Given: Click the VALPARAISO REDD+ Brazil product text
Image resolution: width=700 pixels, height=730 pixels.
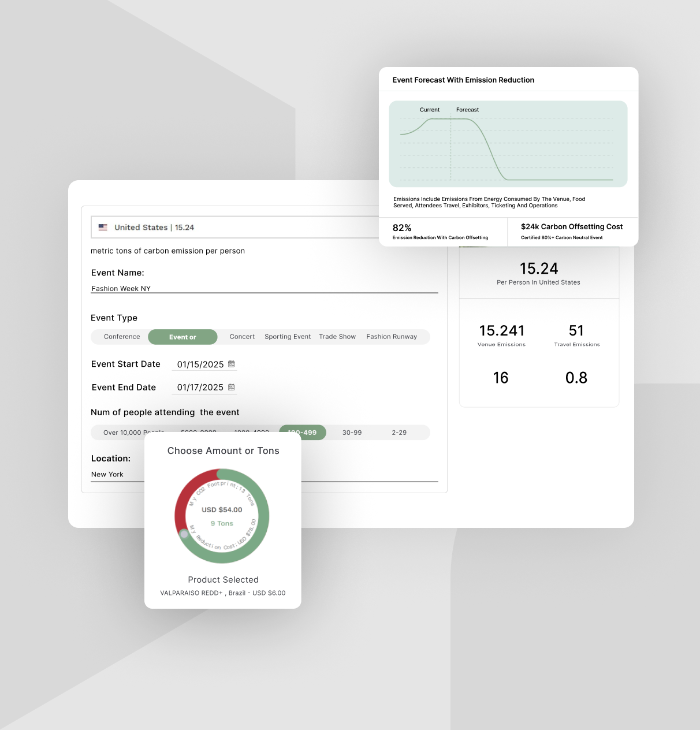Looking at the screenshot, I should (x=222, y=593).
